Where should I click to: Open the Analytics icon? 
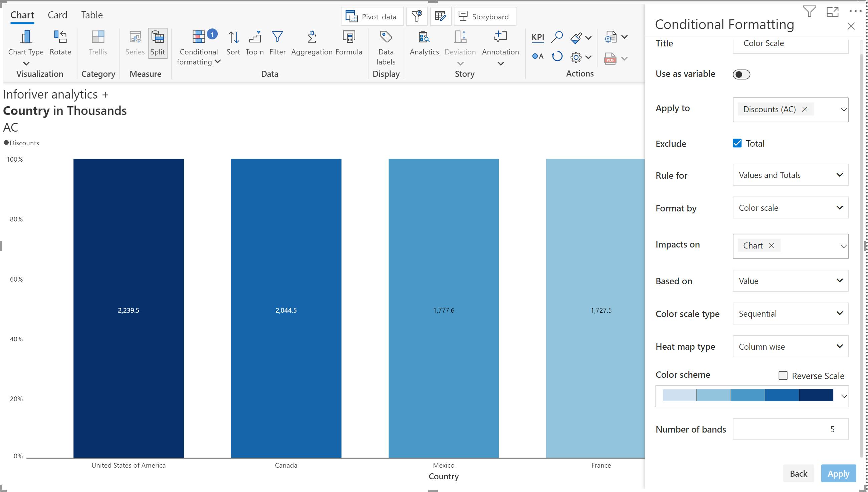click(424, 37)
